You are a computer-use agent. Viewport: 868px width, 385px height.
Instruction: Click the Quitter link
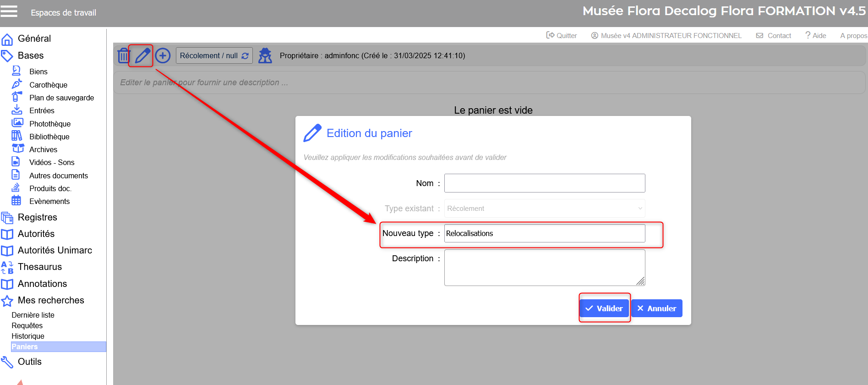click(x=562, y=36)
